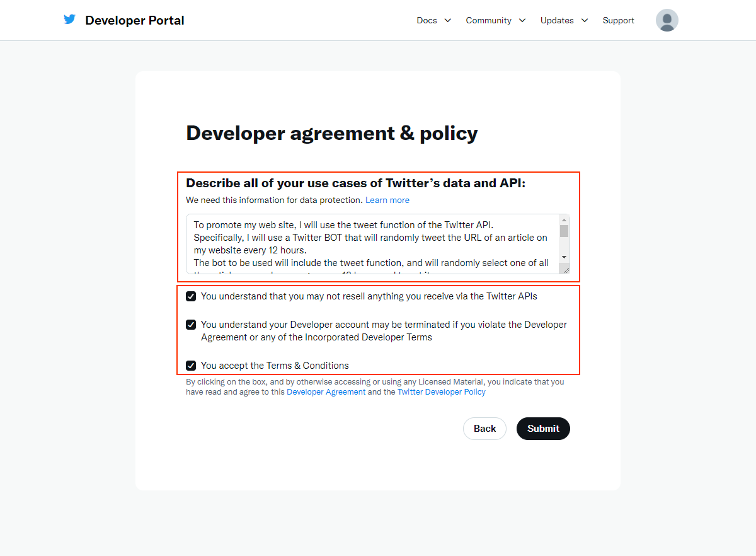Select the Developer agreement & policy heading

(331, 133)
